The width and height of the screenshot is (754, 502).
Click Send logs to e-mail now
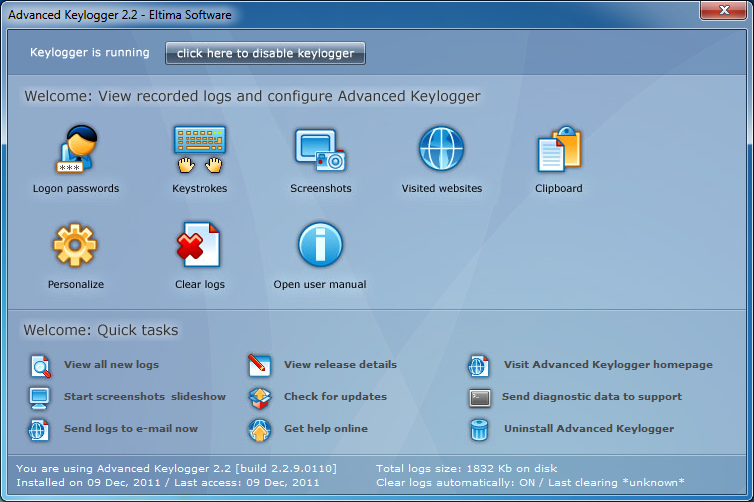click(x=130, y=429)
